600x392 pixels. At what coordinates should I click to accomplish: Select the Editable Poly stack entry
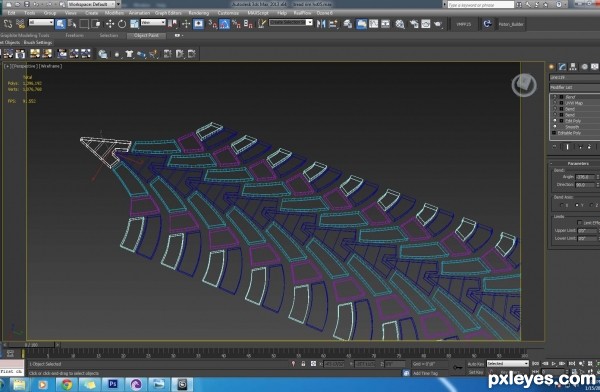tap(569, 133)
